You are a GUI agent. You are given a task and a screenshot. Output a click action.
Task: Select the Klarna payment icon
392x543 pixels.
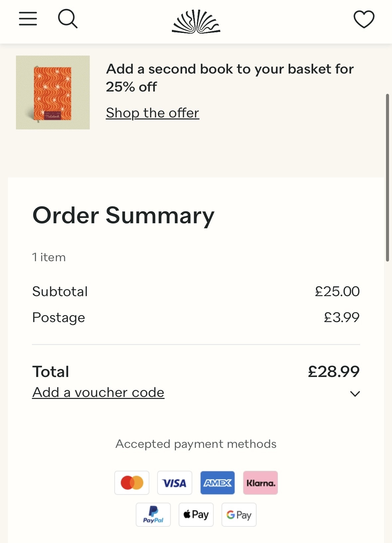click(x=260, y=482)
